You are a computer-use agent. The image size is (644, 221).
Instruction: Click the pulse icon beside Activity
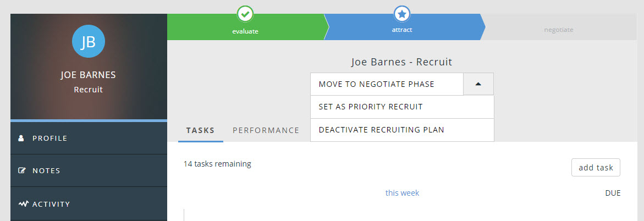[23, 204]
